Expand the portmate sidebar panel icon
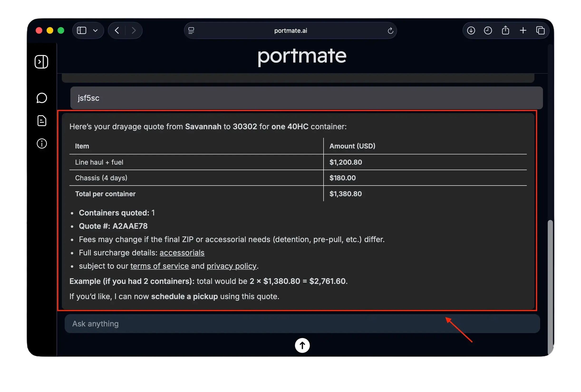The height and width of the screenshot is (392, 581). [x=42, y=62]
